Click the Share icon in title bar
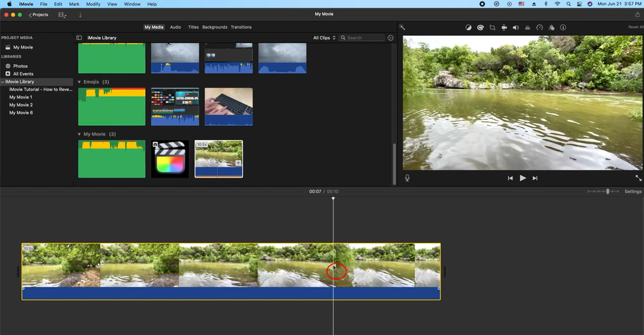Viewport: 644px width, 335px height. coord(637,14)
